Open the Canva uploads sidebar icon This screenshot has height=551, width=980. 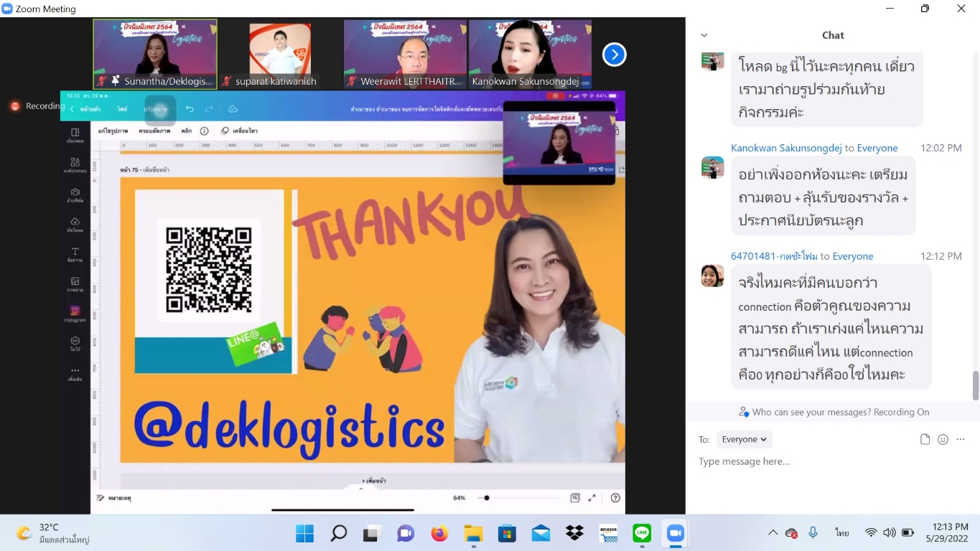[x=75, y=225]
